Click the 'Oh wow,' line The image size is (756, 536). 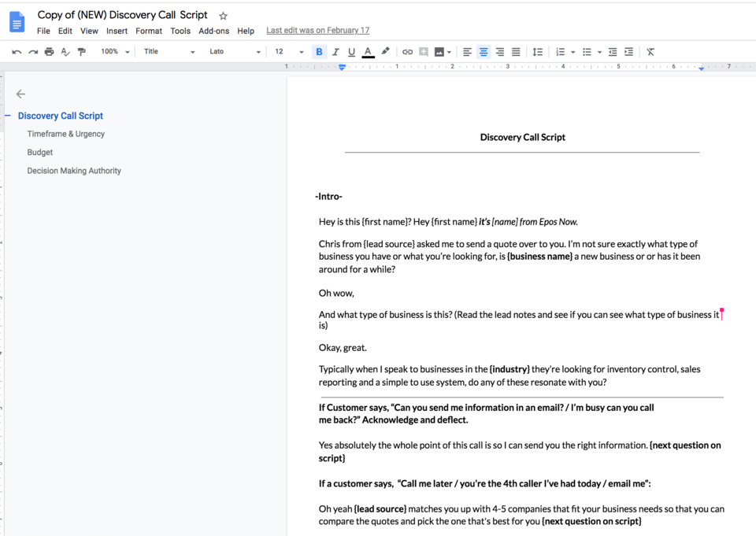pos(336,293)
